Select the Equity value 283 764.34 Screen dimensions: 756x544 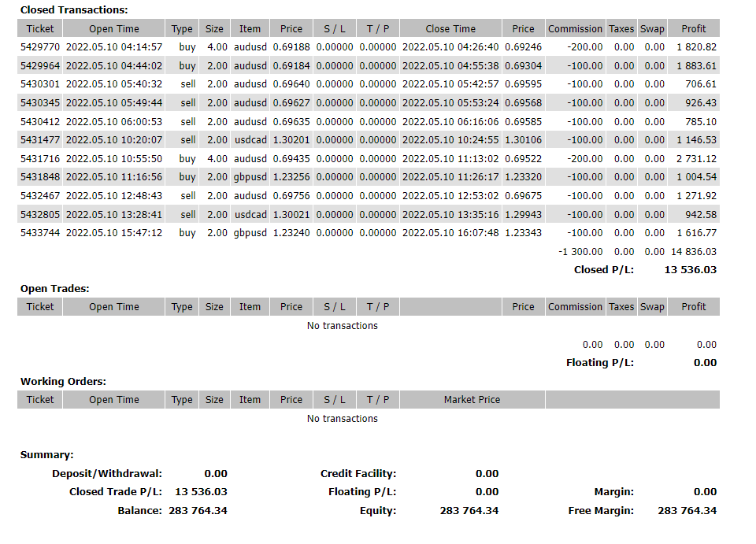[469, 511]
